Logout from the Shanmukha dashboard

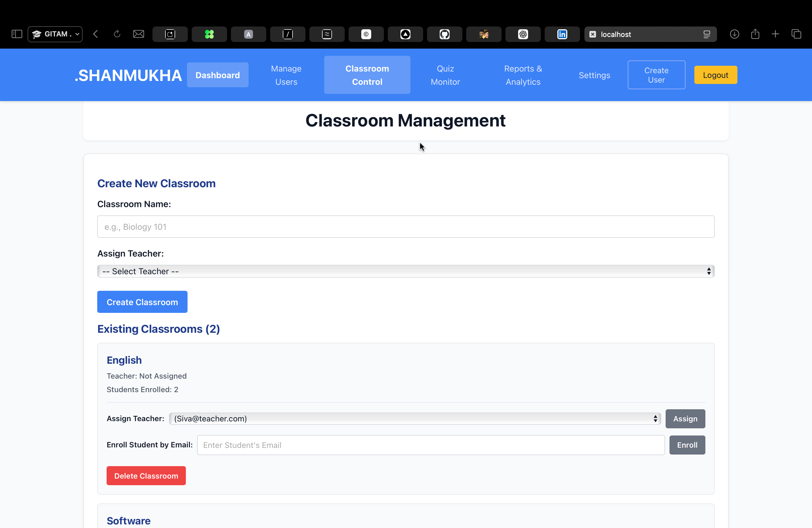pos(715,75)
